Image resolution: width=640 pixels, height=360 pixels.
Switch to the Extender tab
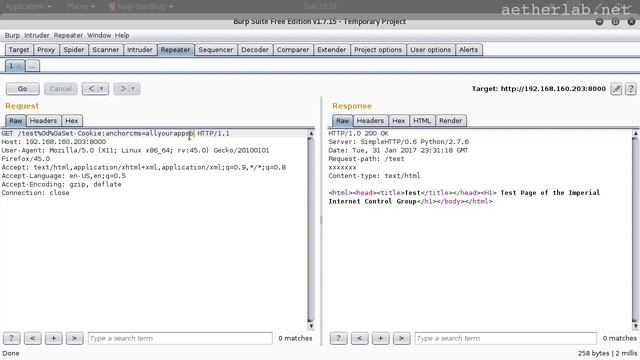coord(332,50)
